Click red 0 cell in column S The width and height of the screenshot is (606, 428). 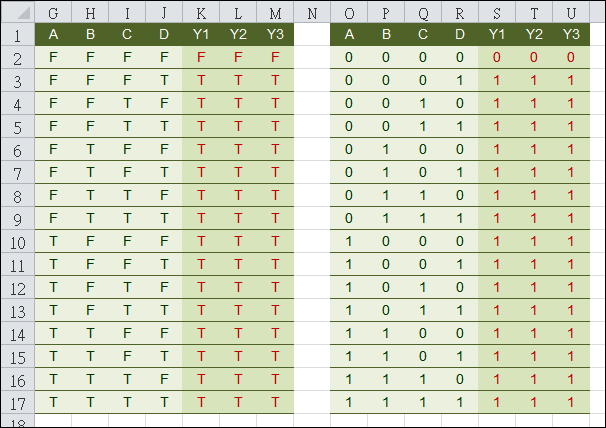point(497,58)
